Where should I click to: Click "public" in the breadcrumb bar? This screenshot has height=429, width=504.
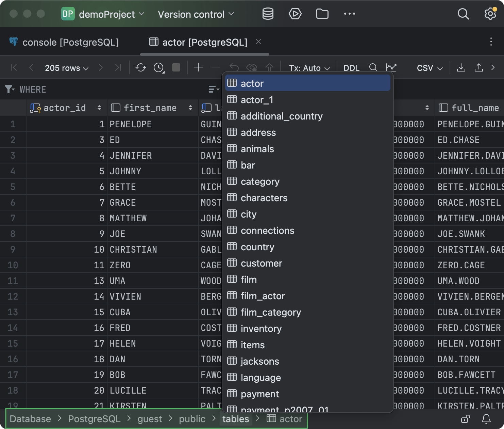tap(192, 419)
